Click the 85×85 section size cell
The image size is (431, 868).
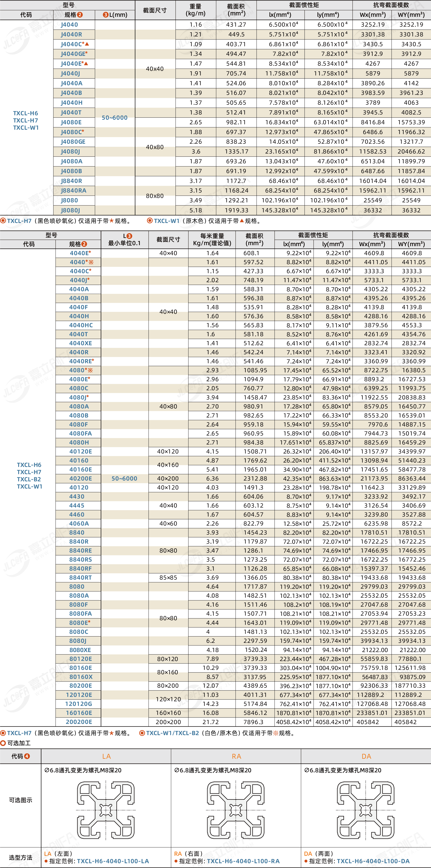168,578
